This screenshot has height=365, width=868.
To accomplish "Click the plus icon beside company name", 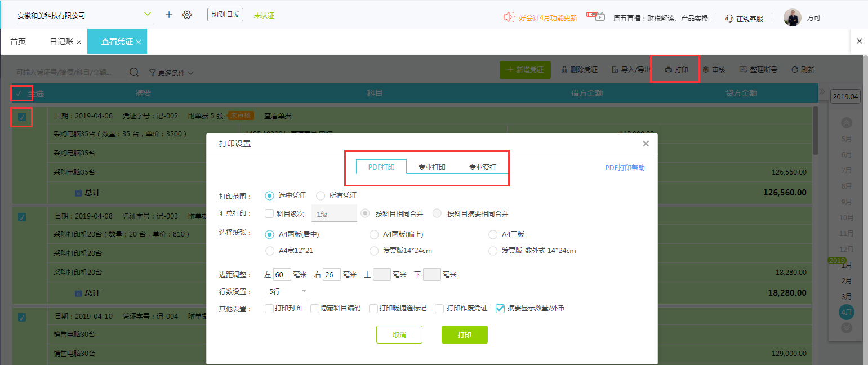I will pos(168,15).
